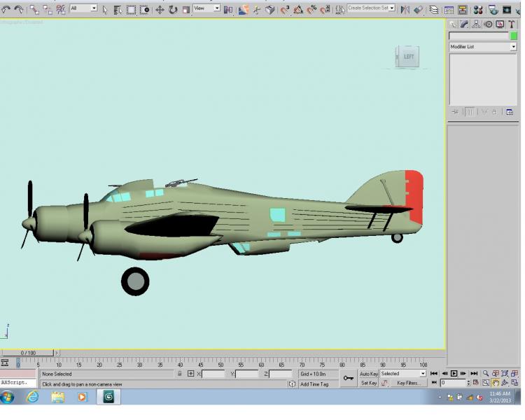The width and height of the screenshot is (525, 420).
Task: Click Go to Start playback control
Action: (x=433, y=373)
